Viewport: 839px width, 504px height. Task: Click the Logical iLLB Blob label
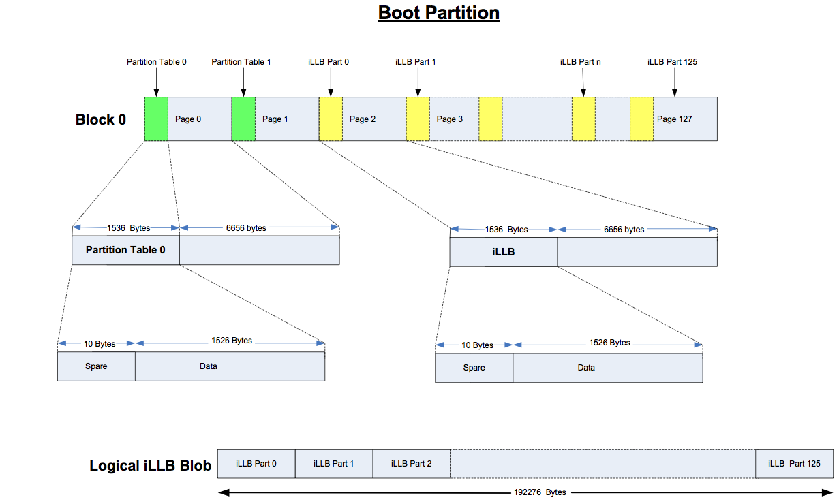pos(151,467)
